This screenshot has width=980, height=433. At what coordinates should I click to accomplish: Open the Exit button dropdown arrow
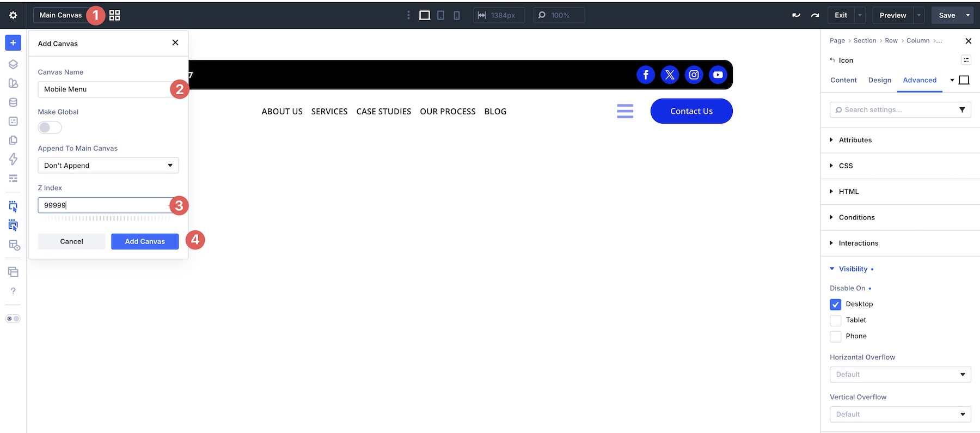pyautogui.click(x=860, y=15)
